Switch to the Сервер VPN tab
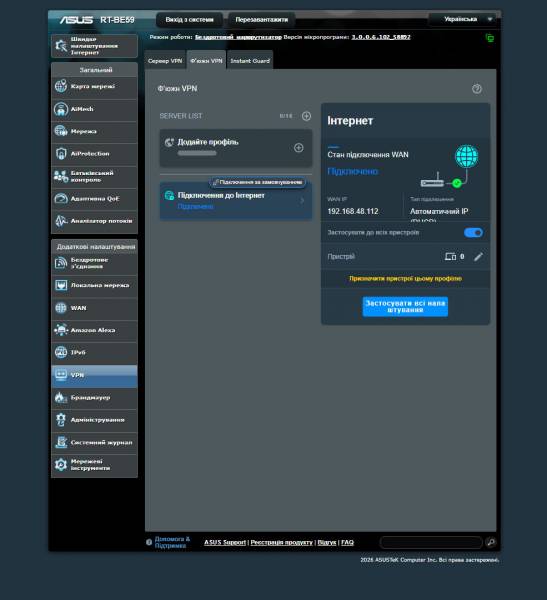This screenshot has height=600, width=547. click(x=165, y=60)
